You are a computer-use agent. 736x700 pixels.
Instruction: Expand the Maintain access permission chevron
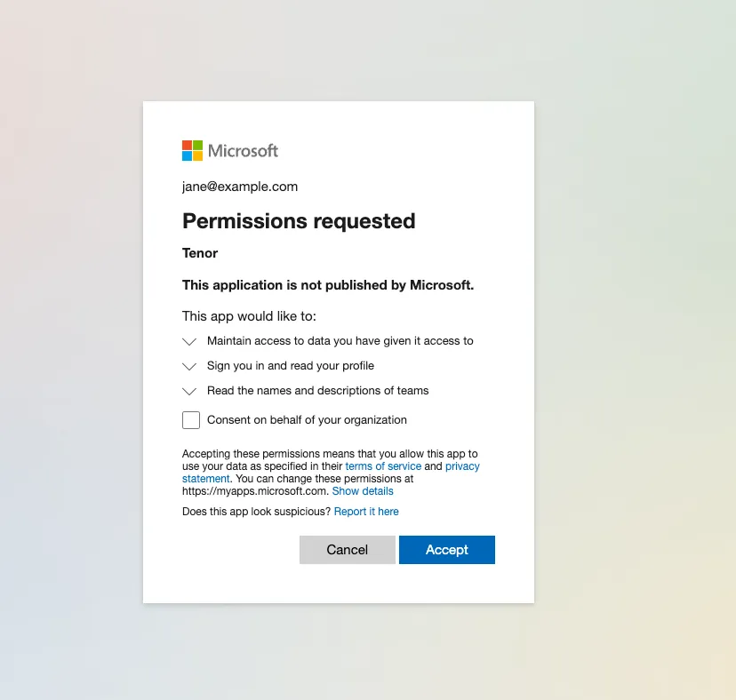click(189, 341)
